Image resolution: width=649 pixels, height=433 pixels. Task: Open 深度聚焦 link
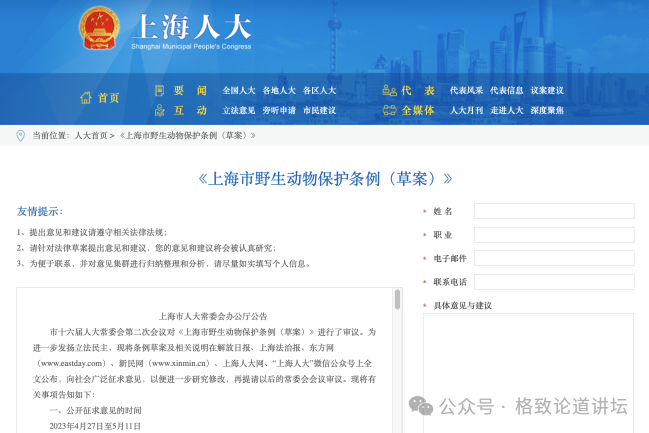point(547,110)
